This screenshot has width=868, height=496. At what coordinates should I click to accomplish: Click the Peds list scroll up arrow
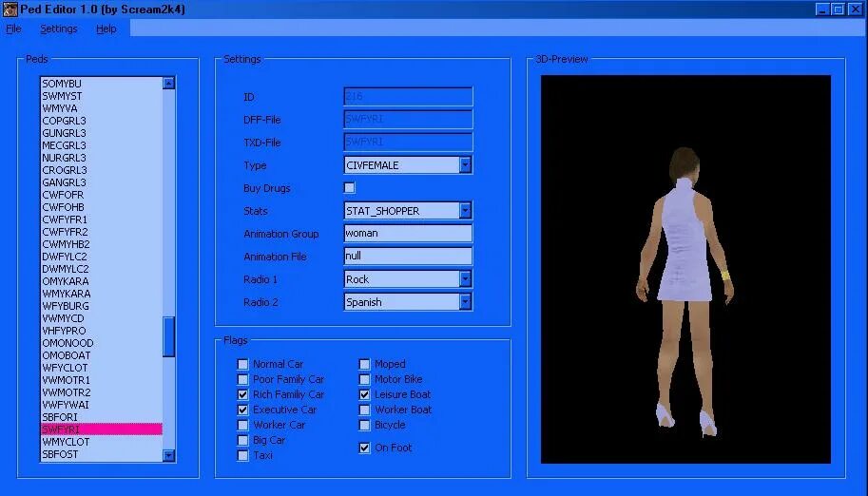[x=169, y=83]
